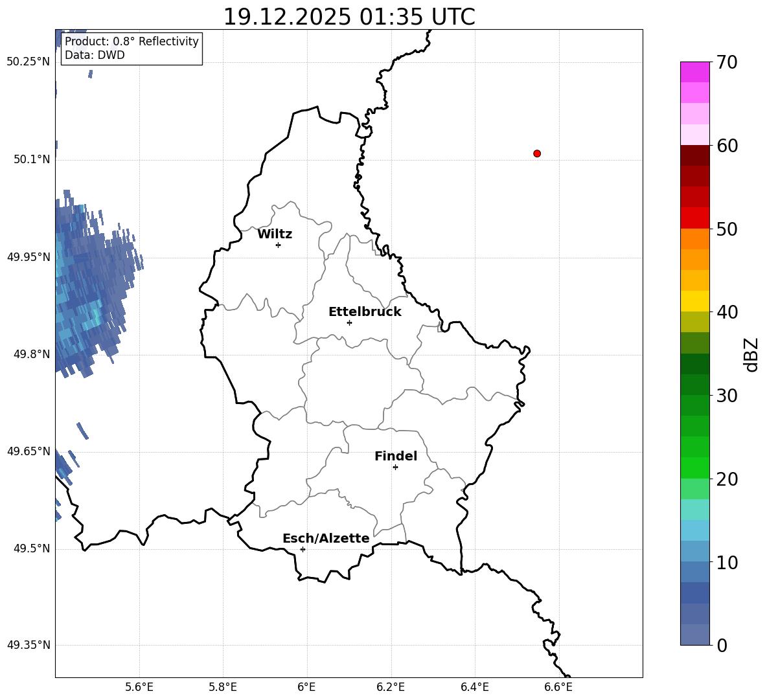This screenshot has height=700, width=767.
Task: Pick the magenta swatch at colorbar top
Action: tap(694, 72)
